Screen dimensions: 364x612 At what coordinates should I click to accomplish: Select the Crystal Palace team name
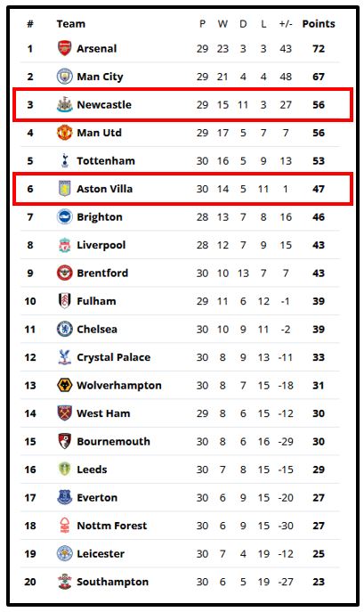coord(114,357)
